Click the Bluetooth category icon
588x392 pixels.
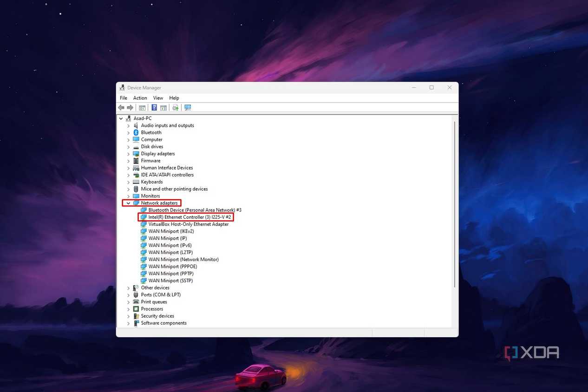pyautogui.click(x=136, y=132)
